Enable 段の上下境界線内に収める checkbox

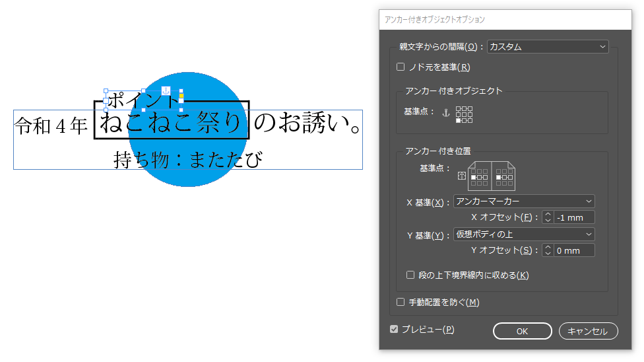point(410,275)
